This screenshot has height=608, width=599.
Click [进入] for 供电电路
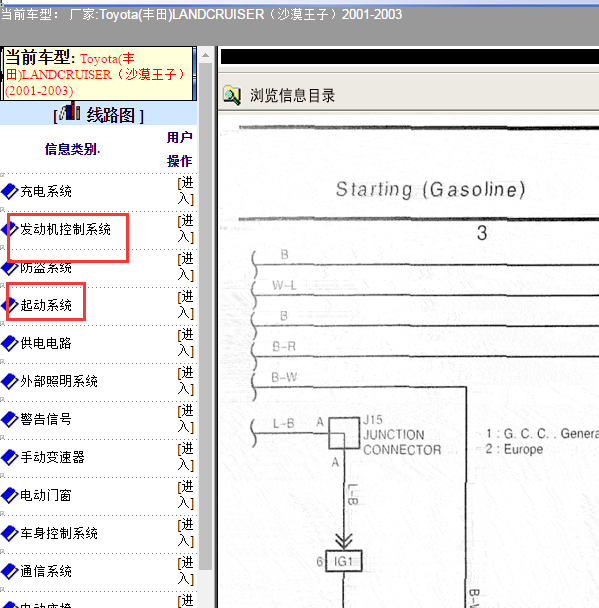[x=186, y=343]
